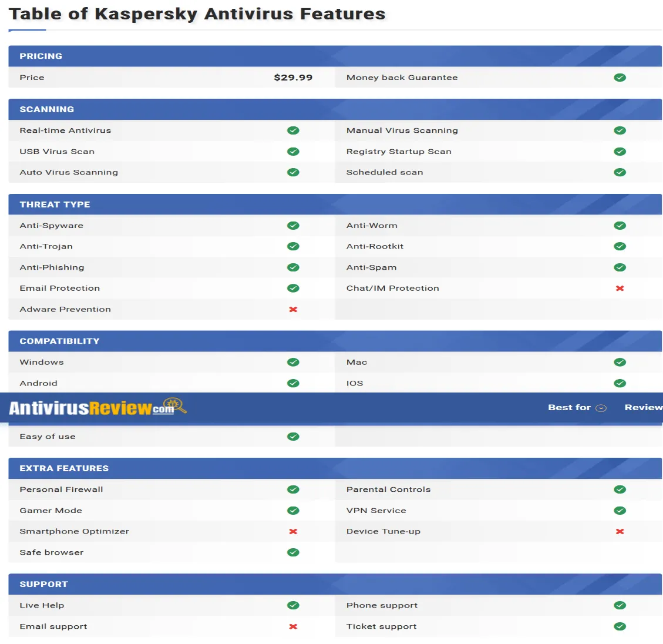This screenshot has height=644, width=663.
Task: Click the Parental Controls check icon
Action: (620, 489)
